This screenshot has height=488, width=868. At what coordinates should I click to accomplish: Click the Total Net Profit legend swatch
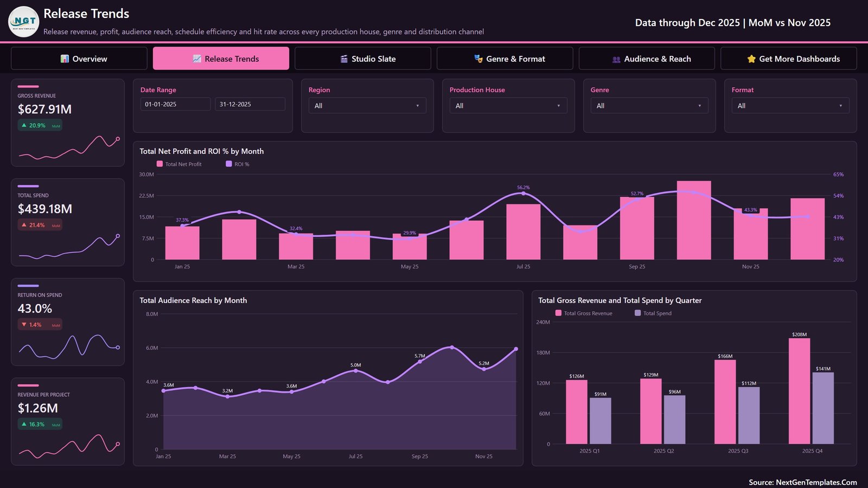pos(159,164)
